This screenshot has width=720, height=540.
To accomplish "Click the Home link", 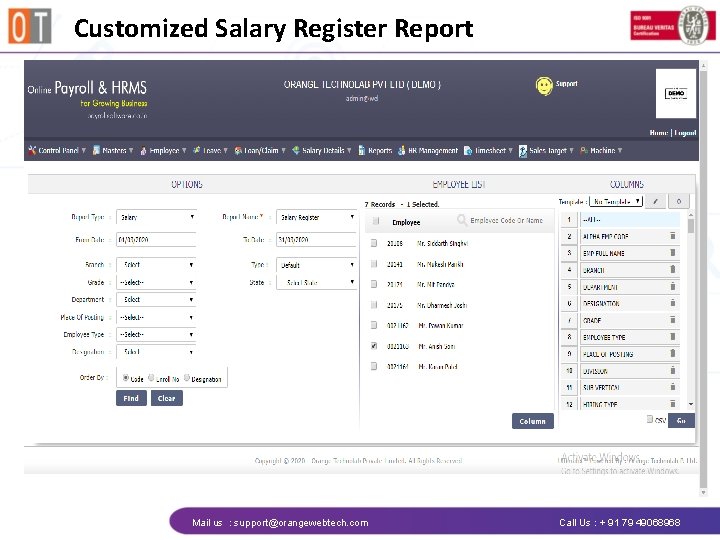I will 659,133.
